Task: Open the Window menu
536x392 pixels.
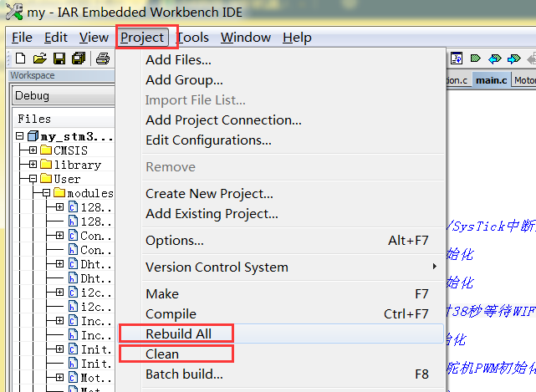Action: pos(246,38)
